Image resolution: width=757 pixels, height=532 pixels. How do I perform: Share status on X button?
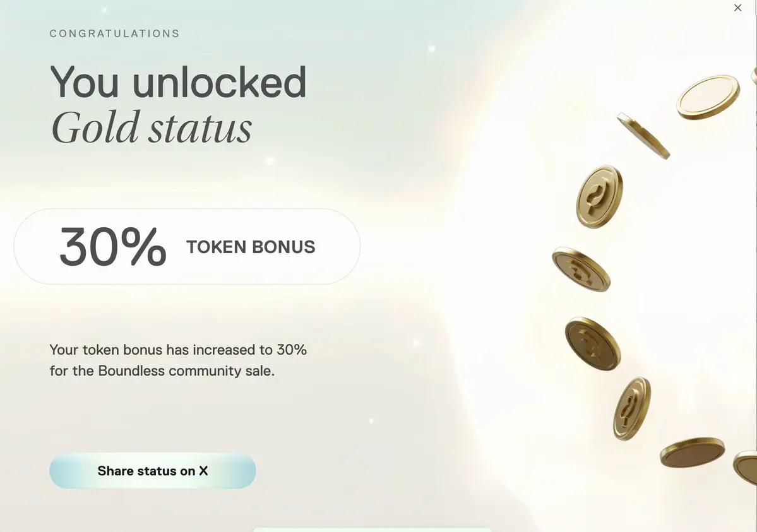[153, 471]
